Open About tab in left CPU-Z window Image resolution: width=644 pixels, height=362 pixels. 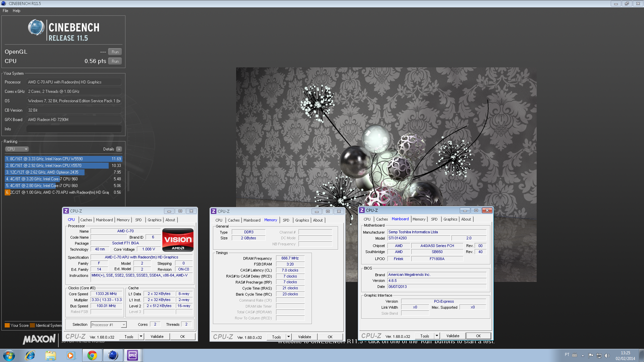pyautogui.click(x=170, y=220)
